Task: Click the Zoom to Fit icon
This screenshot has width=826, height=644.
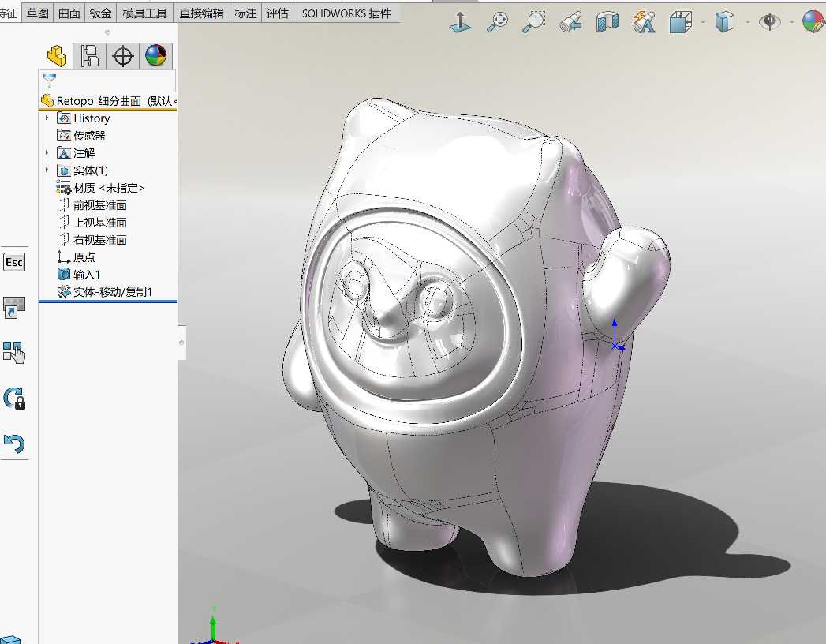Action: tap(497, 22)
